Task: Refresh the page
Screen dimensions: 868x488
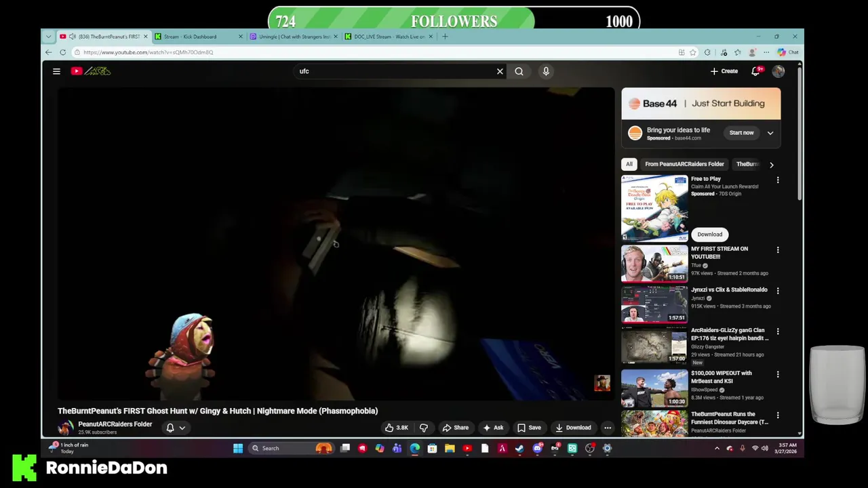Action: pyautogui.click(x=62, y=52)
